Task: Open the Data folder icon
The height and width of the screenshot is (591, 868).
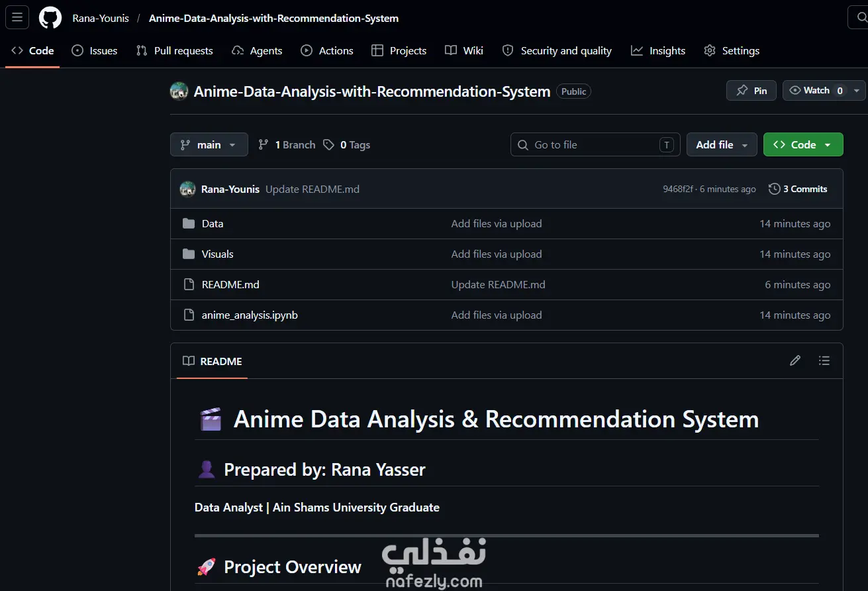Action: click(x=189, y=224)
